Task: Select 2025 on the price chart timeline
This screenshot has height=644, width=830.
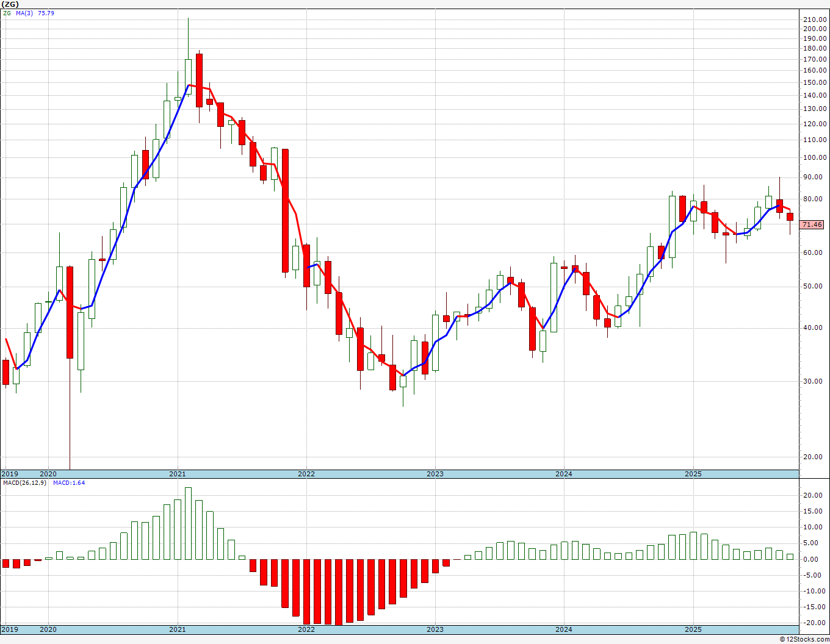Action: click(693, 474)
